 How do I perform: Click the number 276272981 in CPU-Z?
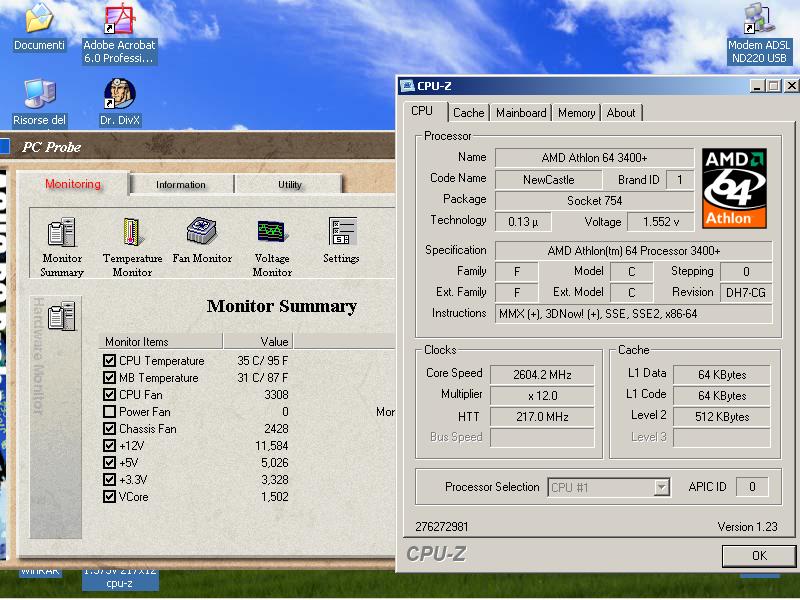tap(441, 527)
